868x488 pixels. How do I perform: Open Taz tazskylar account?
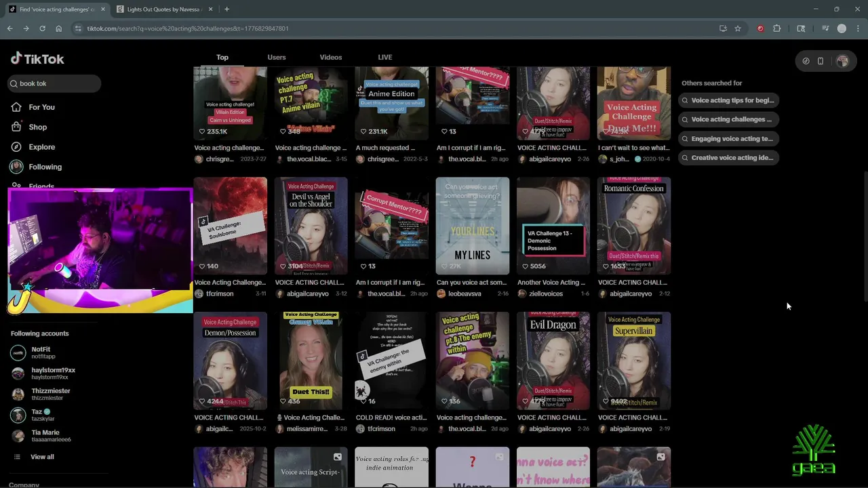pos(34,415)
